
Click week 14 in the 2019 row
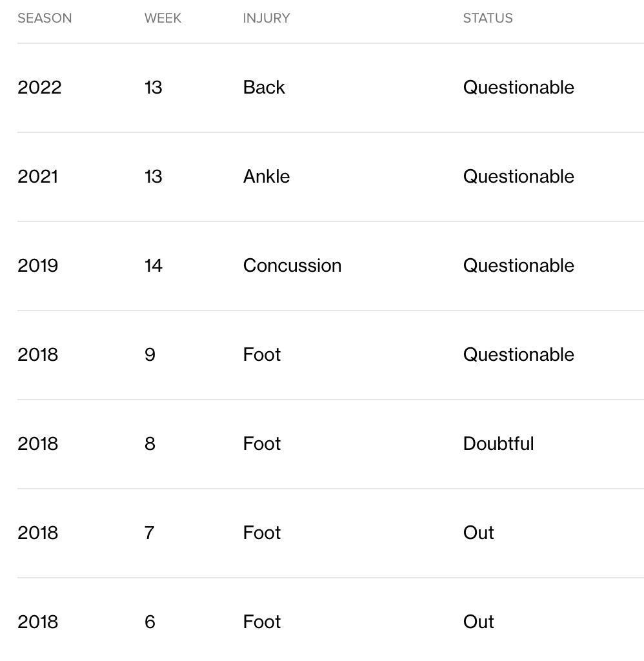tap(153, 265)
